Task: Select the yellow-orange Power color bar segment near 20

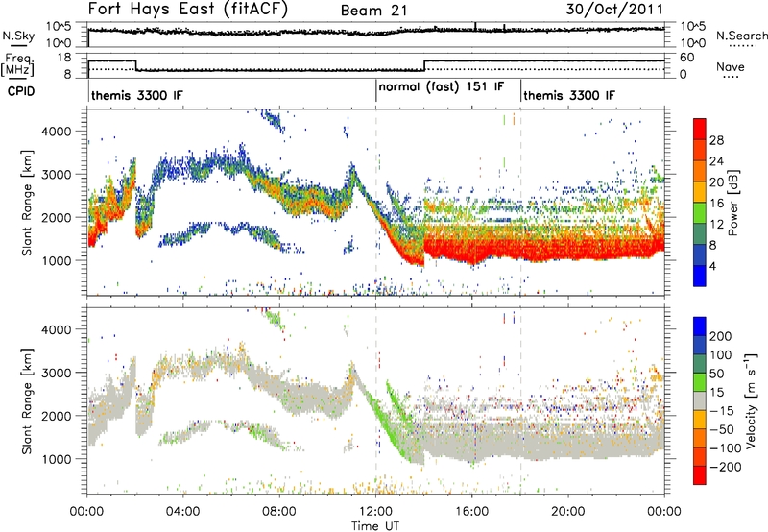Action: [x=700, y=191]
